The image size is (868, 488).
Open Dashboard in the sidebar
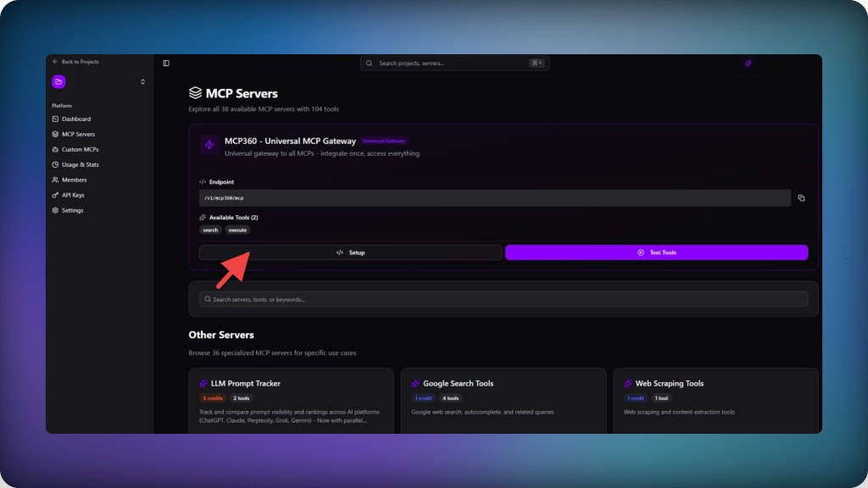(x=71, y=119)
